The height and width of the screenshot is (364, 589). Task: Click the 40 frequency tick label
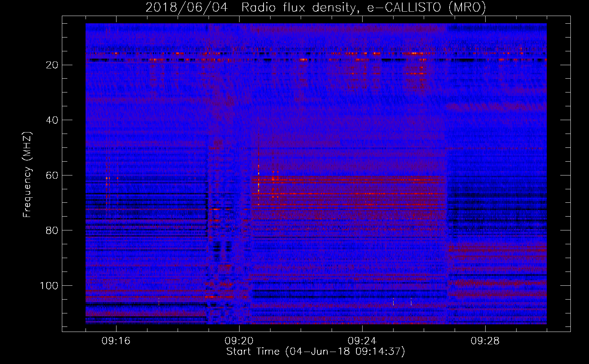coord(52,120)
